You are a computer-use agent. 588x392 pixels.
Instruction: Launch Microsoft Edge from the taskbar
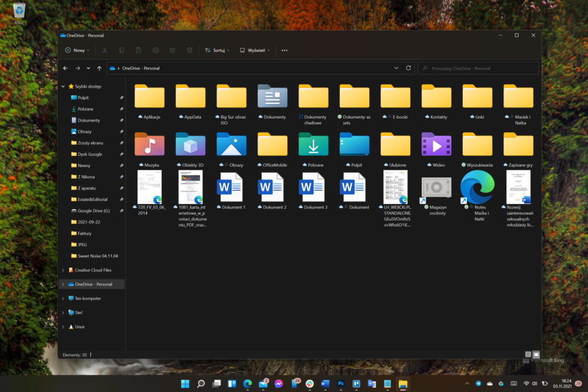point(248,383)
